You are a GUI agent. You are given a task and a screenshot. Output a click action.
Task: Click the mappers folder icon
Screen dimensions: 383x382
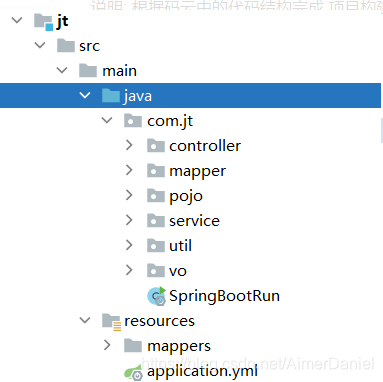pyautogui.click(x=133, y=346)
